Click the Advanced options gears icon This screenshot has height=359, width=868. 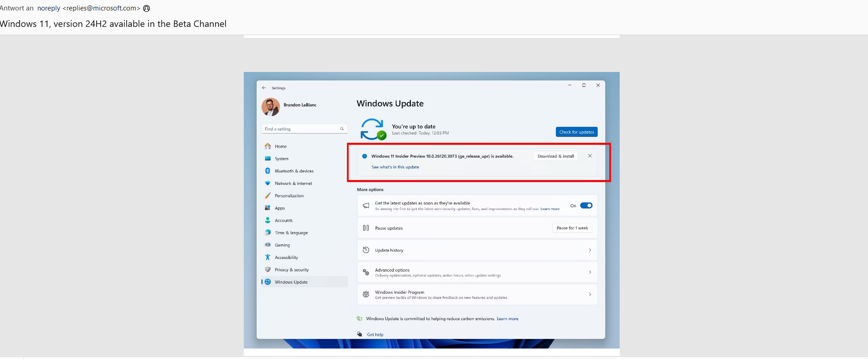click(x=366, y=272)
